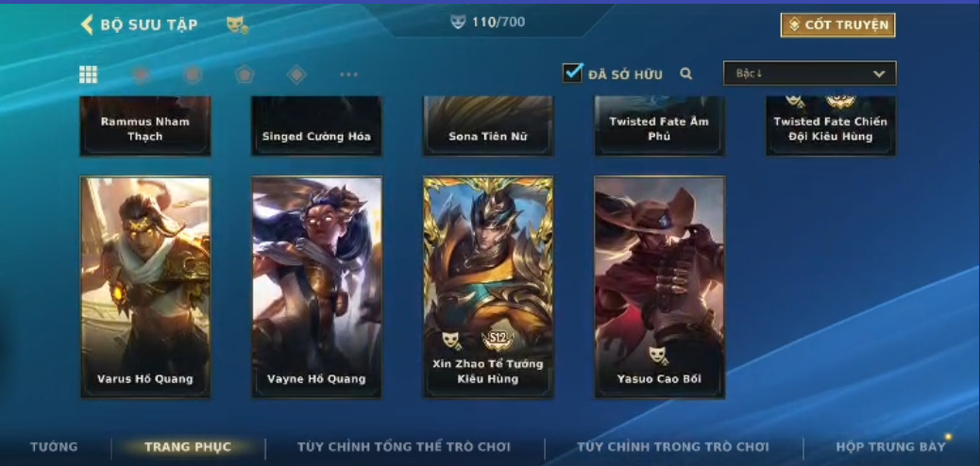
Task: Open the Tùy Chỉnh Trong Trò Chơi tab
Action: click(x=673, y=446)
